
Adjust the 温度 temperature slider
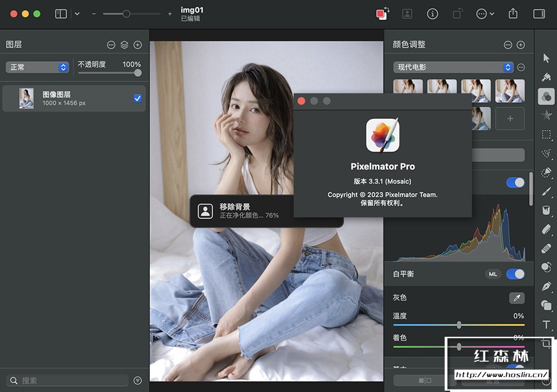459,324
